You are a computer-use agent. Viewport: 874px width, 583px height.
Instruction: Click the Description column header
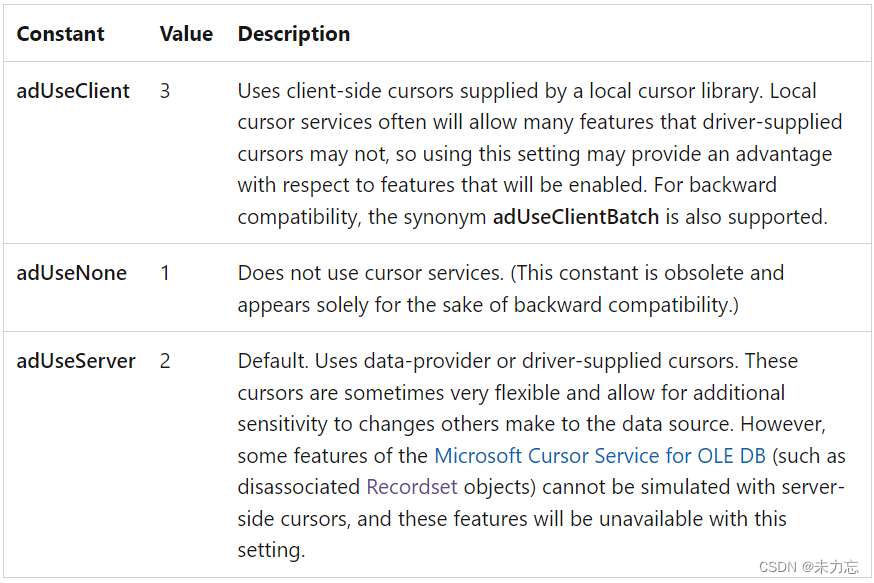point(293,34)
